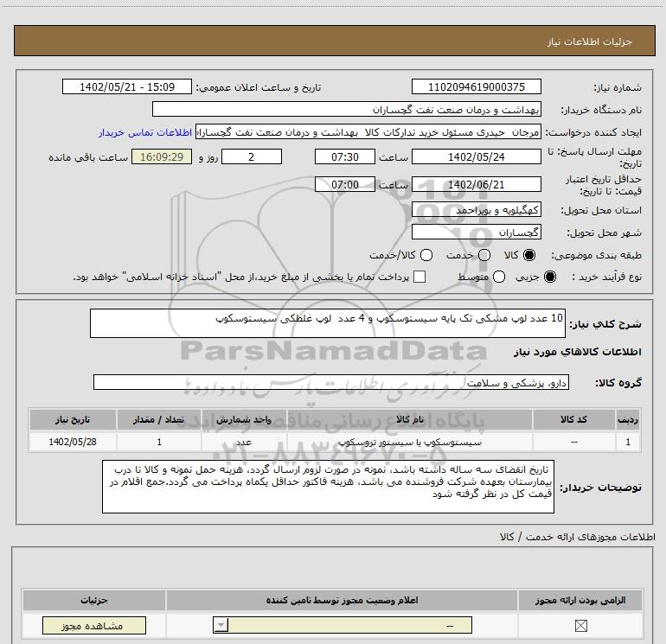666x644 pixels.
Task: Click the توضیحات خریدار text area
Action: (x=328, y=487)
